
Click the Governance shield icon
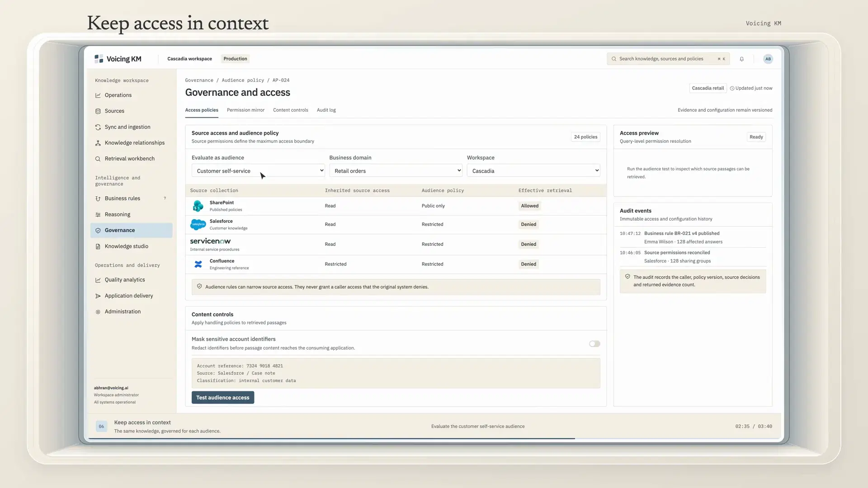98,230
